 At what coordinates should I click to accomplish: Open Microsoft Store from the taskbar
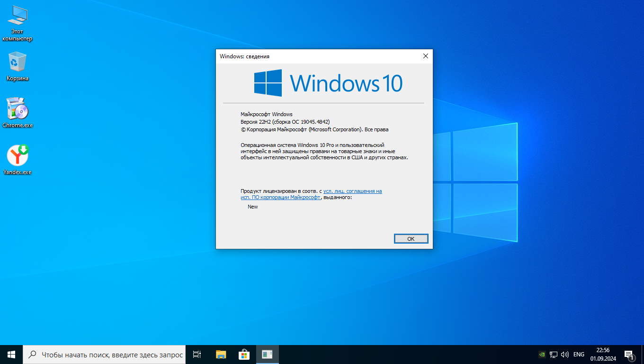point(244,355)
